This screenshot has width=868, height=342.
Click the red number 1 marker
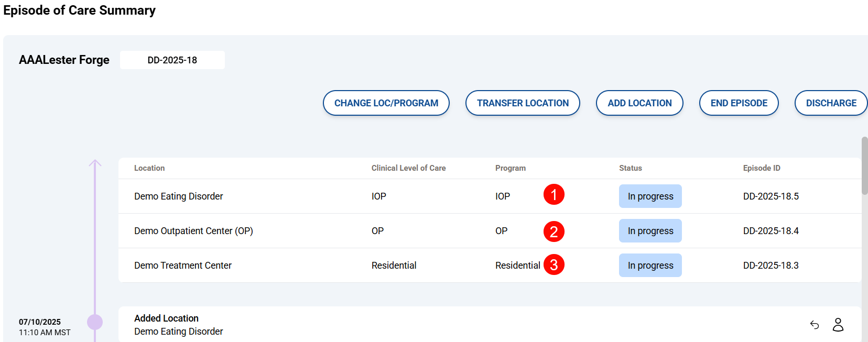point(554,195)
